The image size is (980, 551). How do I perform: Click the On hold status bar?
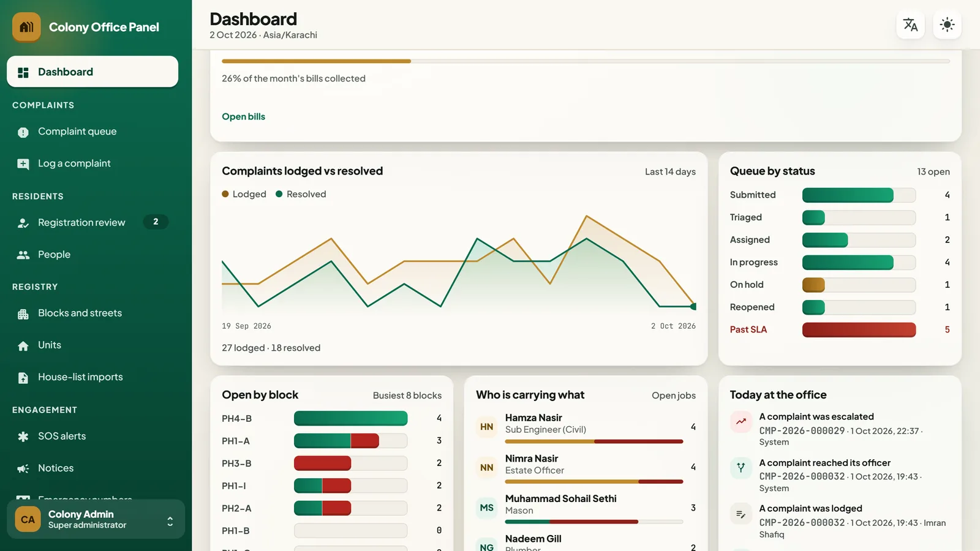coord(859,285)
